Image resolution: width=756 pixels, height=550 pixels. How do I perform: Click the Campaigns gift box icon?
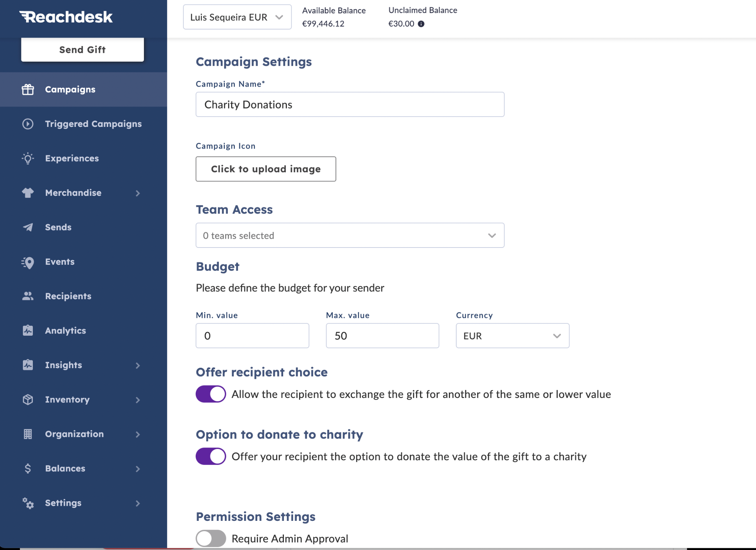[x=28, y=90]
